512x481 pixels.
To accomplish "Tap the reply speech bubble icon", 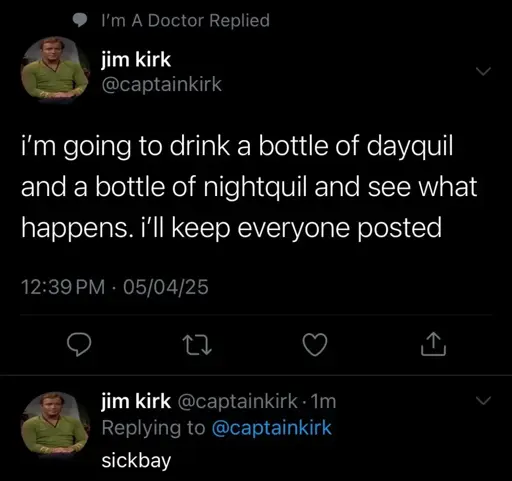I will tap(79, 345).
